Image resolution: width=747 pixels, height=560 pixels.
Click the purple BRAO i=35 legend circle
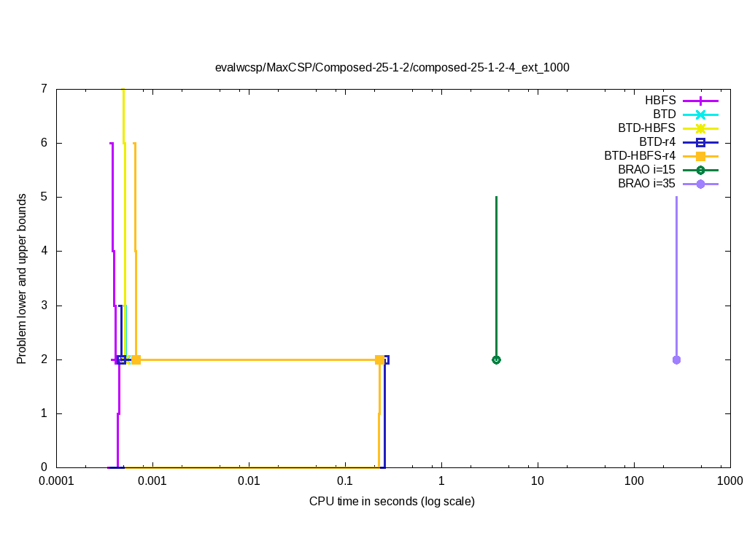(x=700, y=184)
